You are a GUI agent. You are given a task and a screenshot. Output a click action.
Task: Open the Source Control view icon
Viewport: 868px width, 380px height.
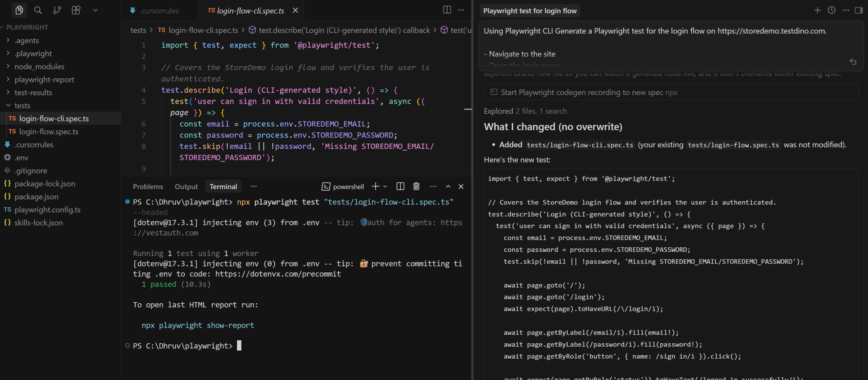57,10
